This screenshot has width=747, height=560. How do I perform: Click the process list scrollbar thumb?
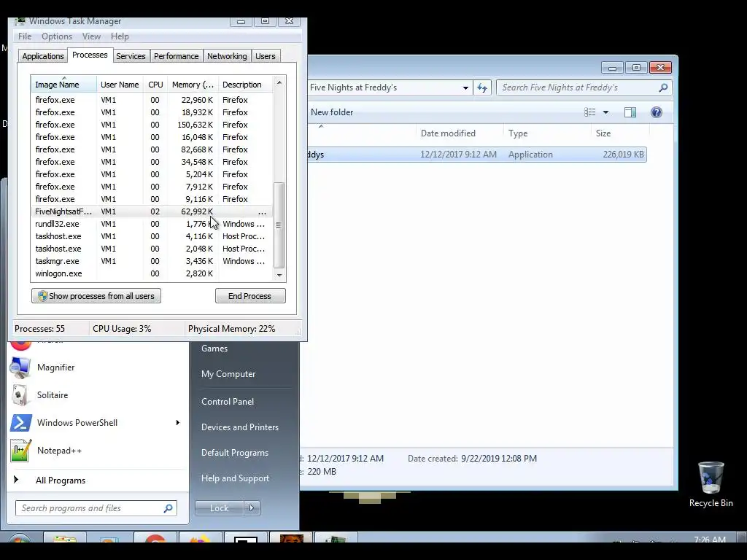click(279, 225)
